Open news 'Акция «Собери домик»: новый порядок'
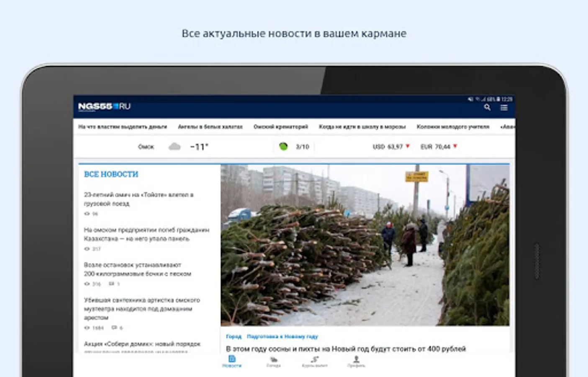This screenshot has height=377, width=588. 142,344
